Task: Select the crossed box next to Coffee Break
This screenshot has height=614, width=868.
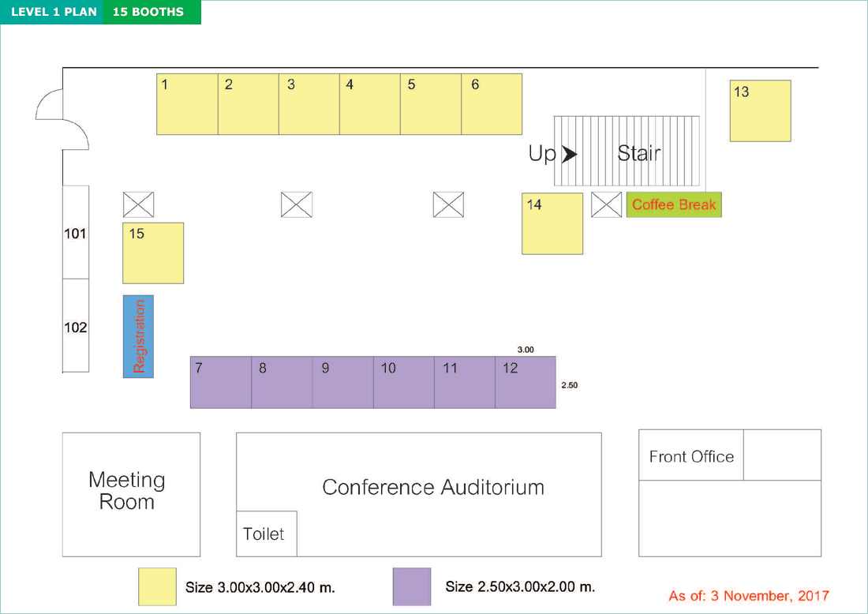Action: coord(606,205)
